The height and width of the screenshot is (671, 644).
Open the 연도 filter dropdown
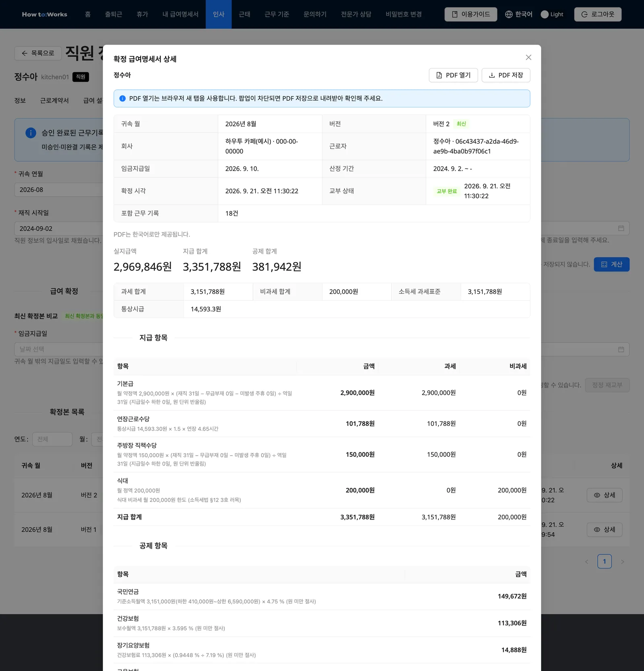(52, 439)
